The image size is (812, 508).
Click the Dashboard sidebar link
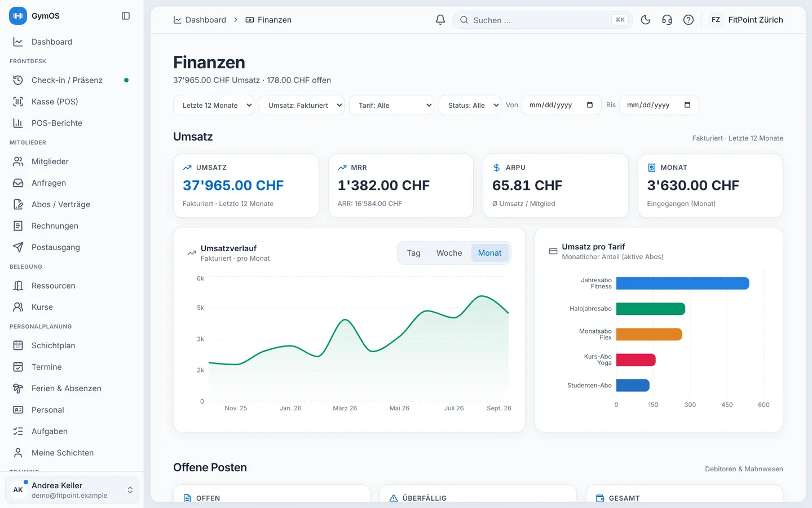(72, 42)
